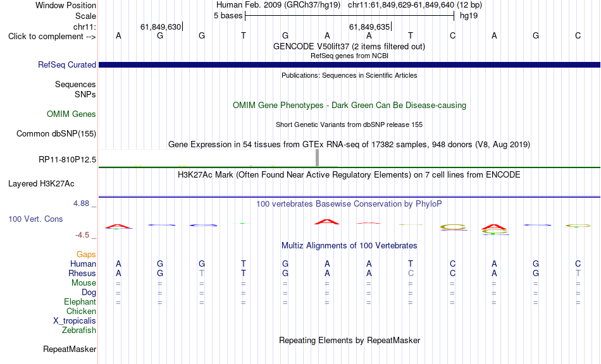
Task: Click the H3K27Ac Mark ENCODE track title
Action: pyautogui.click(x=349, y=175)
